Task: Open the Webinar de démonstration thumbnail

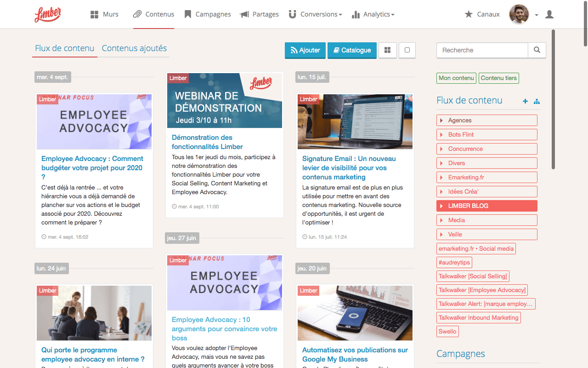Action: click(225, 100)
